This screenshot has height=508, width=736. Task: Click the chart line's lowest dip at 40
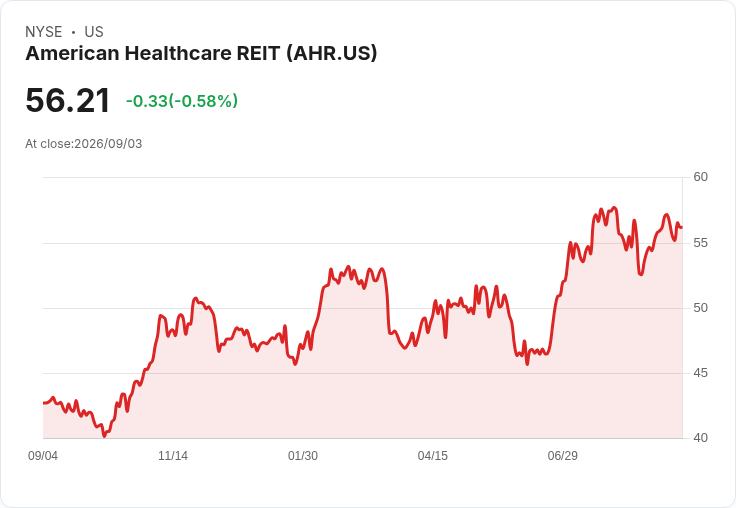tap(104, 436)
